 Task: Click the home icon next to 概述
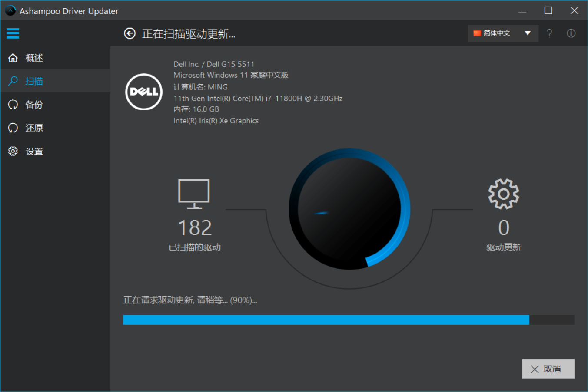[13, 58]
